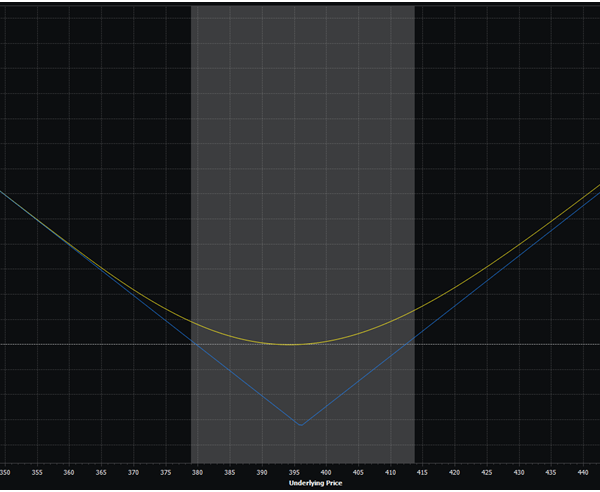Click the 370 tick on the price axis
600x492 pixels.
pos(133,471)
